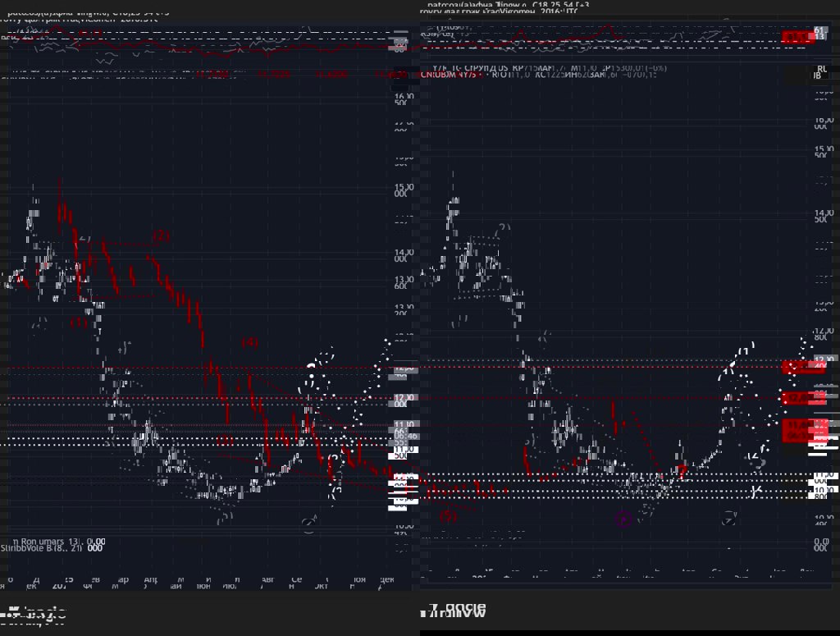The height and width of the screenshot is (636, 840).
Task: Click 'Апр' on the left chart time axis
Action: [150, 579]
